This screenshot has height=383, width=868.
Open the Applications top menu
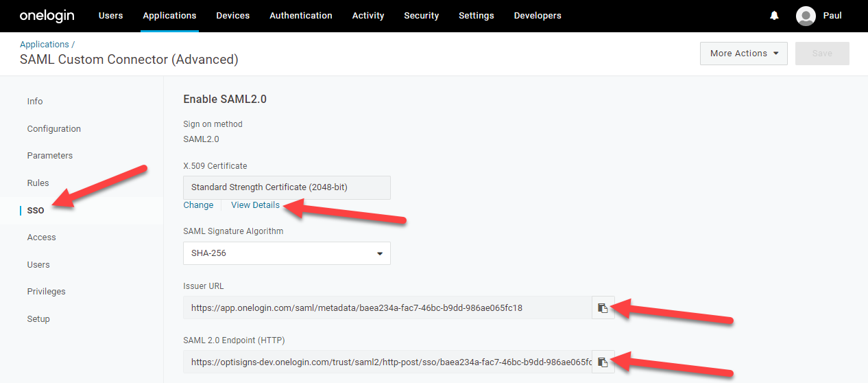pyautogui.click(x=169, y=16)
